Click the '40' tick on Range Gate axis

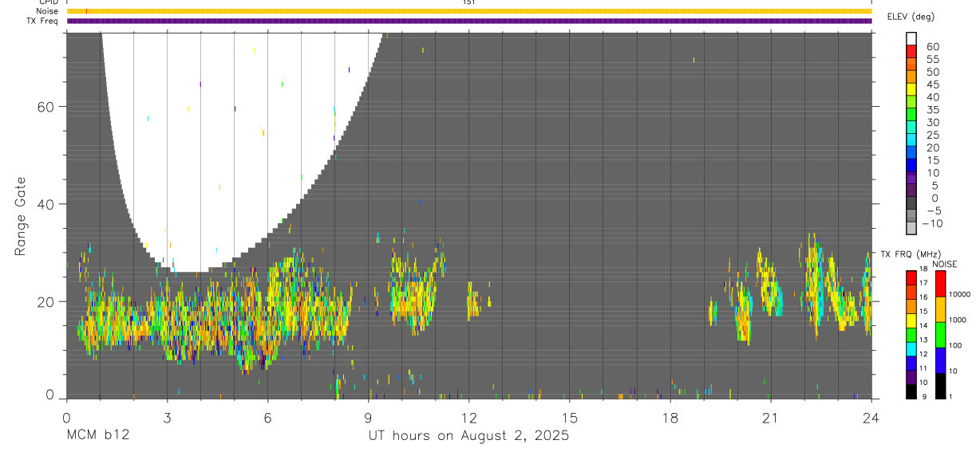coord(45,204)
